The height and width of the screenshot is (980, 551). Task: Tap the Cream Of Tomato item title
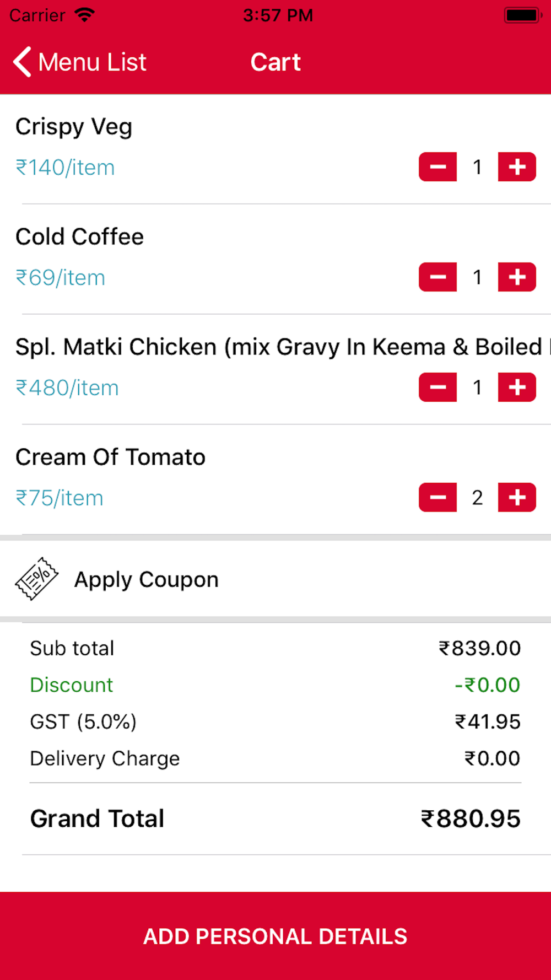click(x=110, y=457)
